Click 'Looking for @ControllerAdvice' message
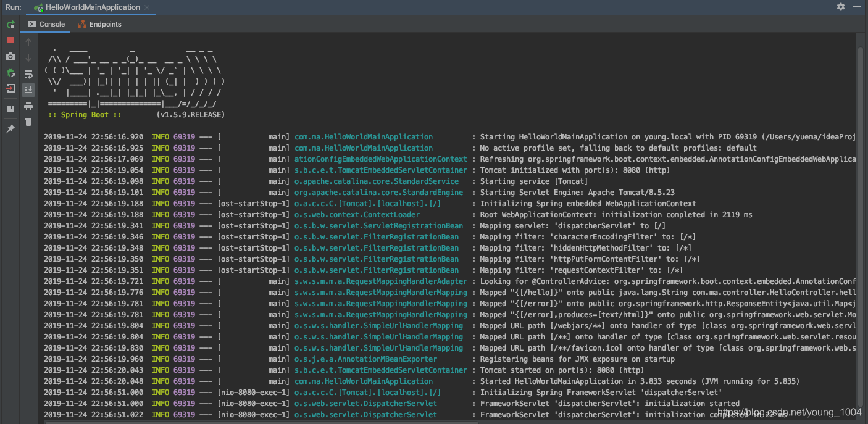Viewport: 868px width, 424px height. coord(543,281)
